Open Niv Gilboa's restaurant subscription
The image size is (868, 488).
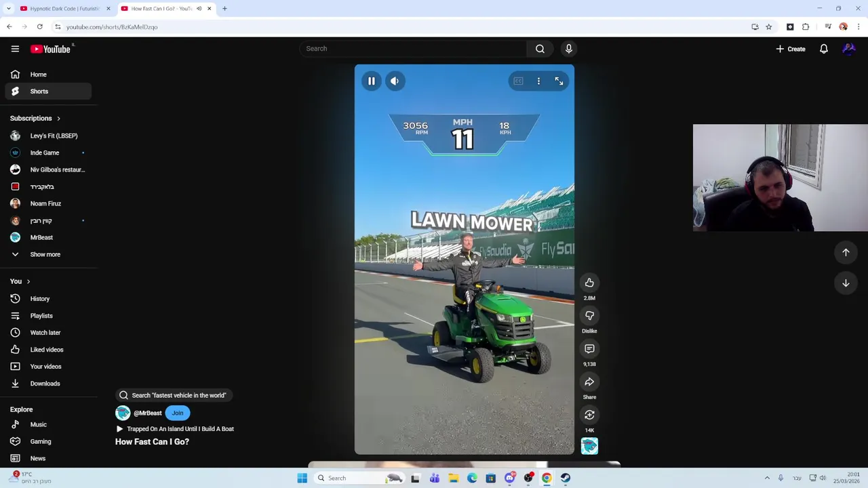pyautogui.click(x=47, y=169)
